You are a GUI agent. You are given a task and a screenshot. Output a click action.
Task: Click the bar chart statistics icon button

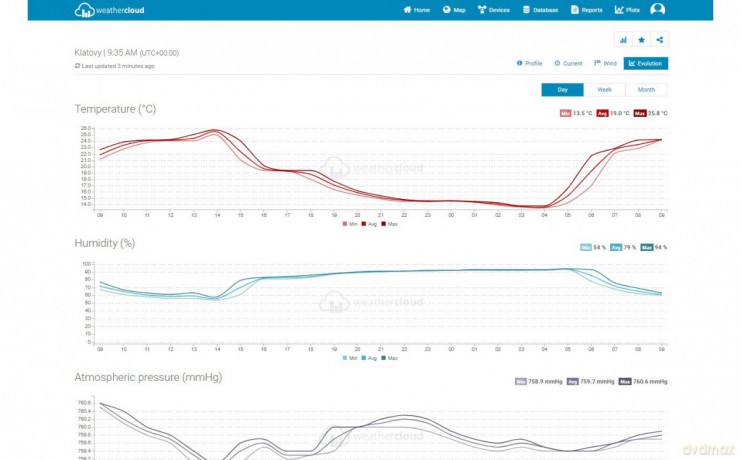coord(623,40)
